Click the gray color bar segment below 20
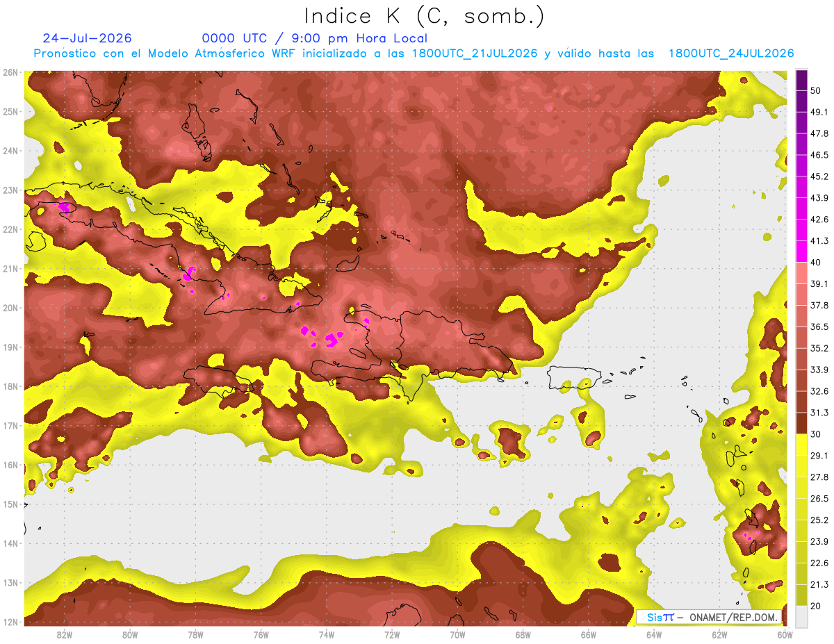The width and height of the screenshot is (834, 644). click(801, 616)
